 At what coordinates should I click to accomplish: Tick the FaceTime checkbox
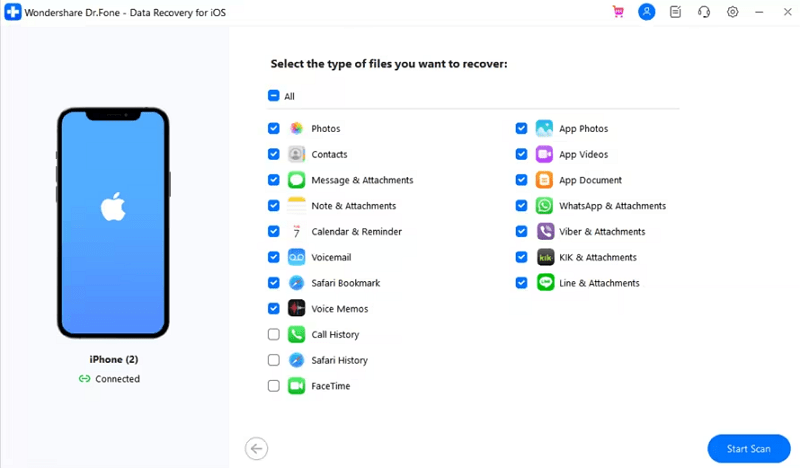click(274, 386)
